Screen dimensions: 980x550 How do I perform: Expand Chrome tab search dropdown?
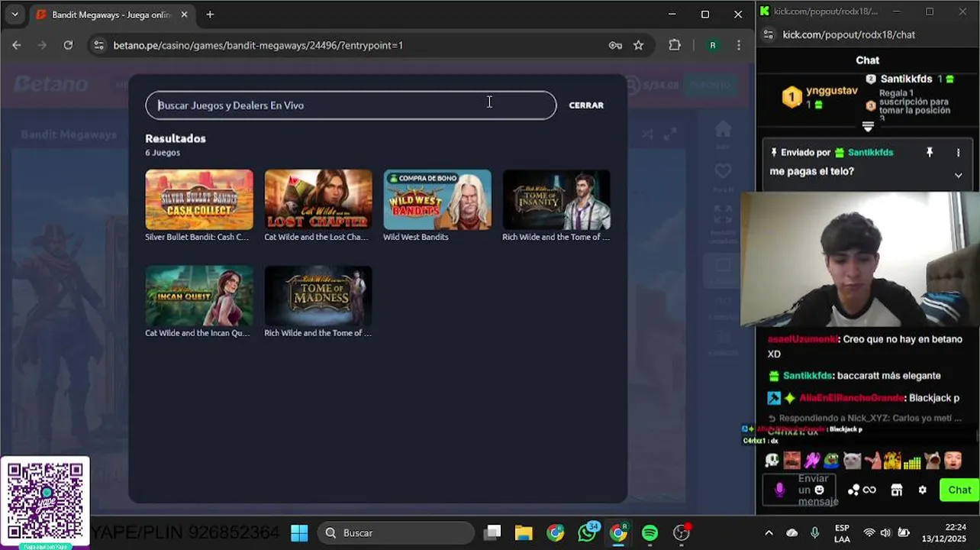[x=15, y=15]
